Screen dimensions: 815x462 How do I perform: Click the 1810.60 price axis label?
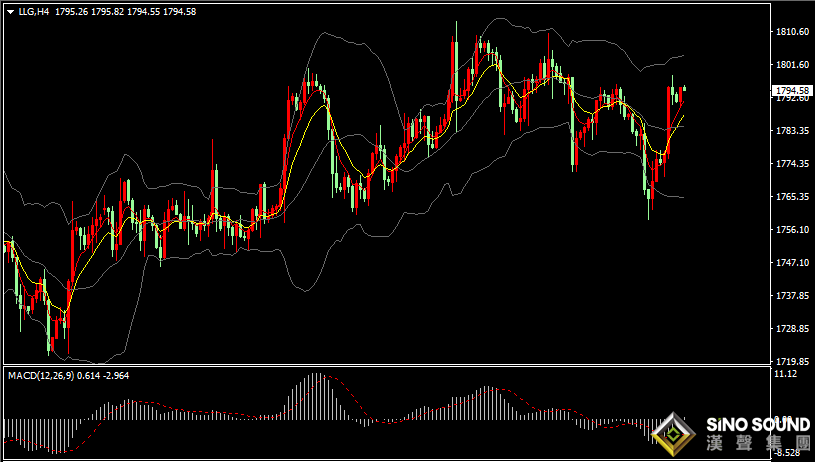[x=792, y=32]
